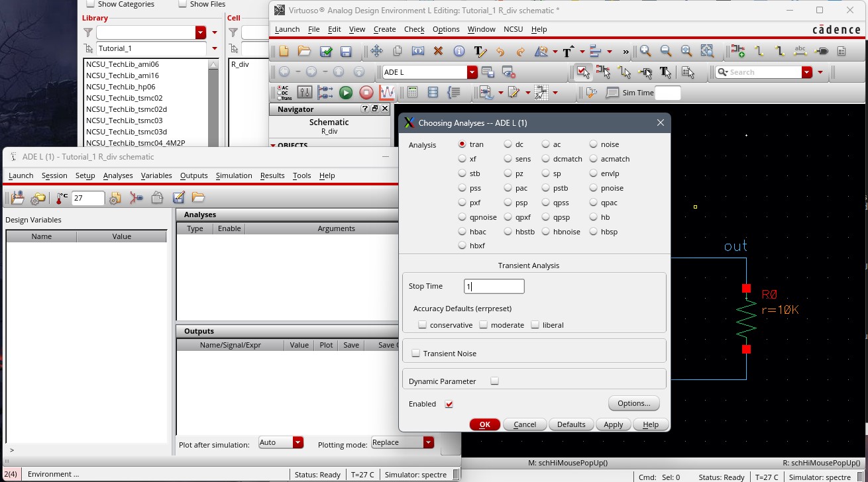Click OK in Choosing Analyses dialog
The image size is (868, 482).
[485, 424]
